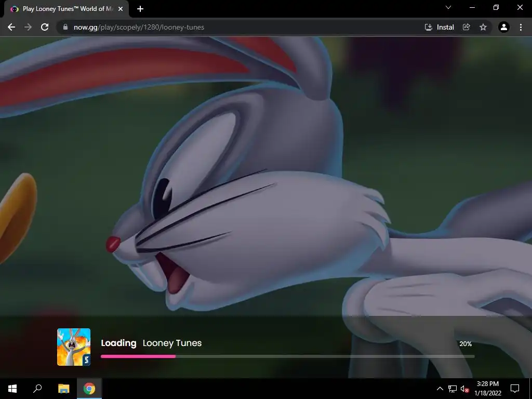View site security lock info

(65, 27)
